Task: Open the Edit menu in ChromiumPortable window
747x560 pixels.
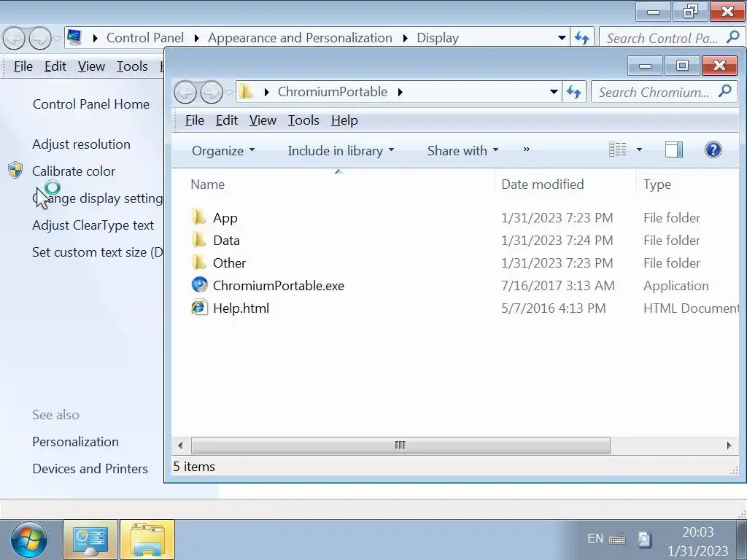Action: click(x=226, y=120)
